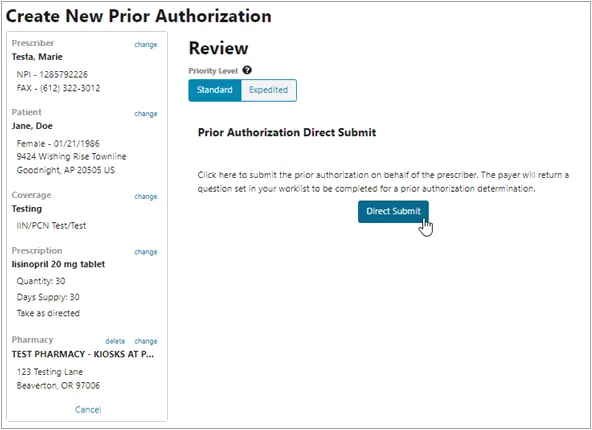Screen dimensions: 592x430
Task: Click the Take as directed text
Action: (x=48, y=313)
